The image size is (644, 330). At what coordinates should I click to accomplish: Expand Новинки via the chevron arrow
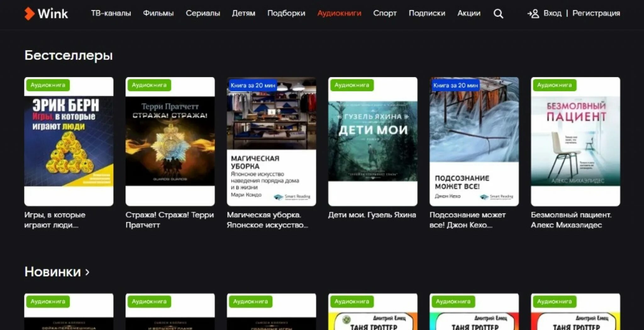(x=87, y=272)
